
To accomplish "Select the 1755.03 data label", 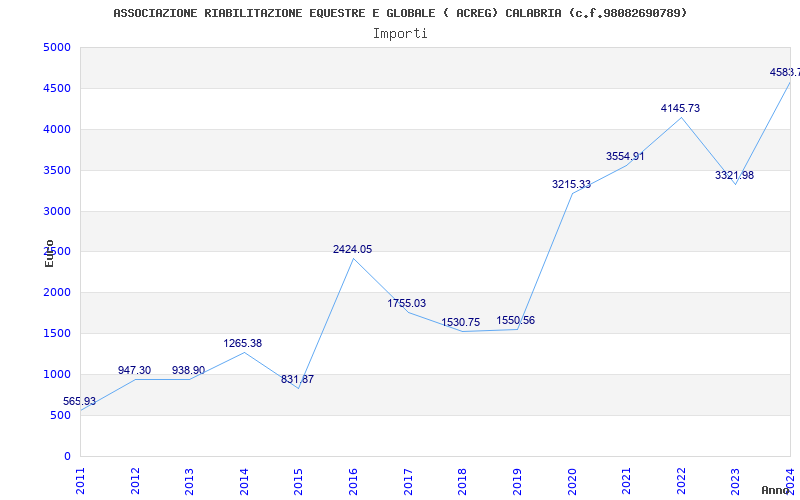I will (406, 303).
